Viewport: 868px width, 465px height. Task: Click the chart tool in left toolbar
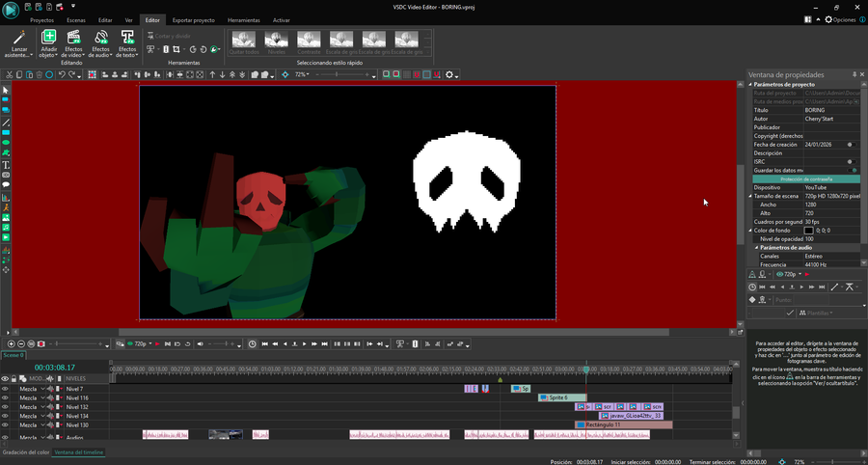click(6, 198)
